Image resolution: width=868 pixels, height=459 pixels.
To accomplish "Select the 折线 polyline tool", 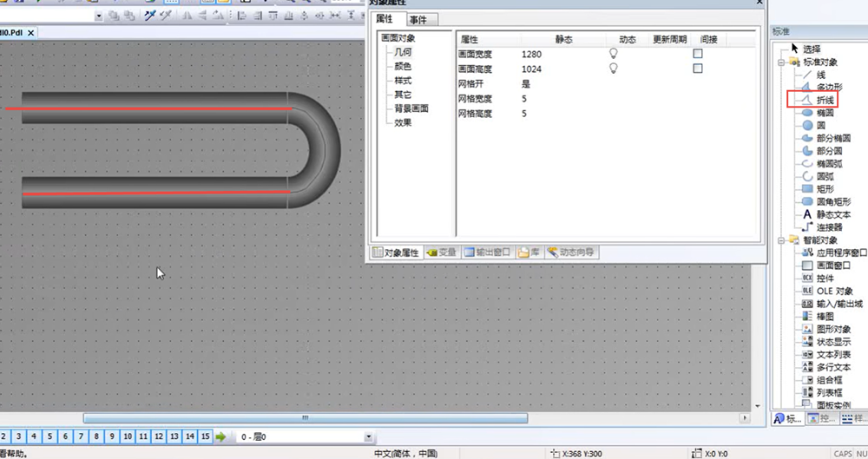I will coord(823,101).
